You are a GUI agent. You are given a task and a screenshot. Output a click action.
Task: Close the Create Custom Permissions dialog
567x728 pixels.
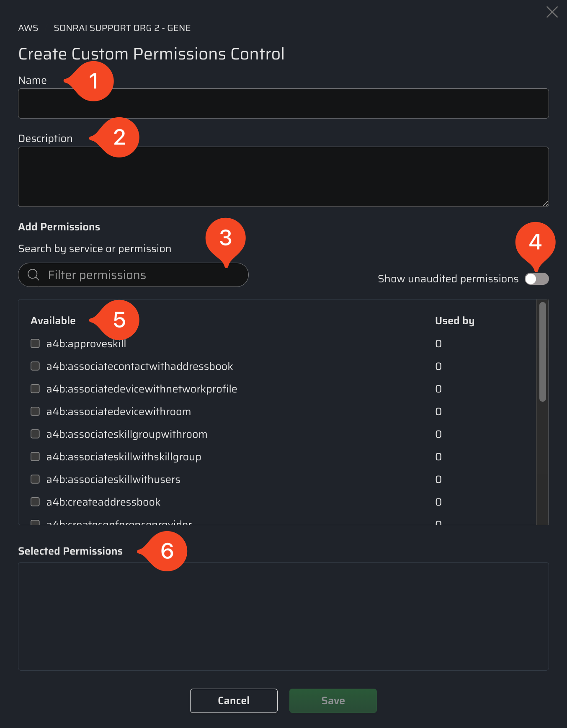(x=552, y=12)
